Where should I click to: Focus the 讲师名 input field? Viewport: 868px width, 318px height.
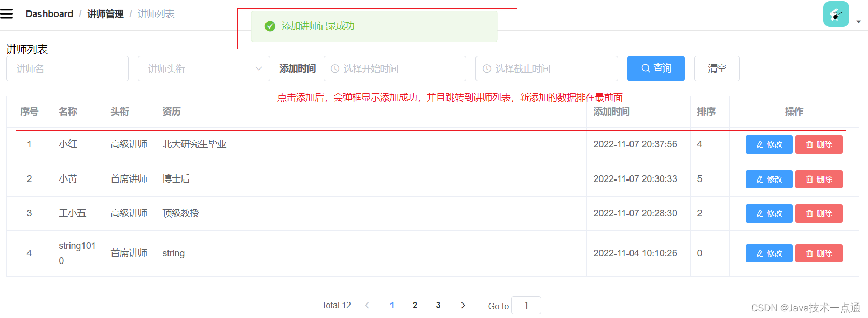coord(67,68)
